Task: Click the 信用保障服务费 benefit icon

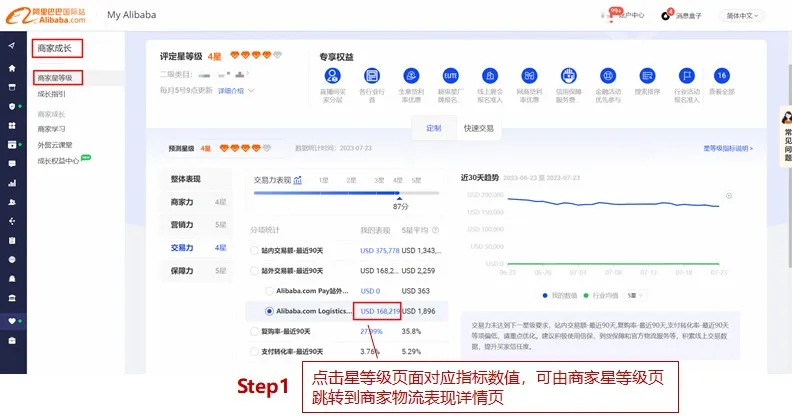Action: click(569, 76)
